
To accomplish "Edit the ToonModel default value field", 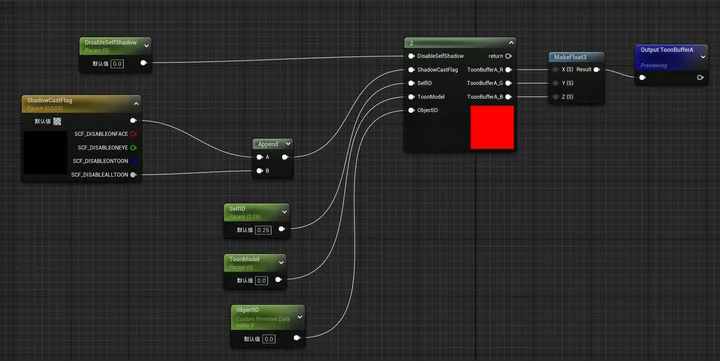I will 261,280.
